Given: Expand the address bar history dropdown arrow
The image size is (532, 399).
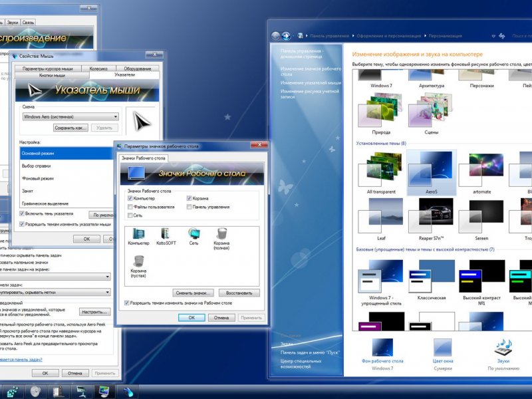Looking at the screenshot, I should 493,36.
